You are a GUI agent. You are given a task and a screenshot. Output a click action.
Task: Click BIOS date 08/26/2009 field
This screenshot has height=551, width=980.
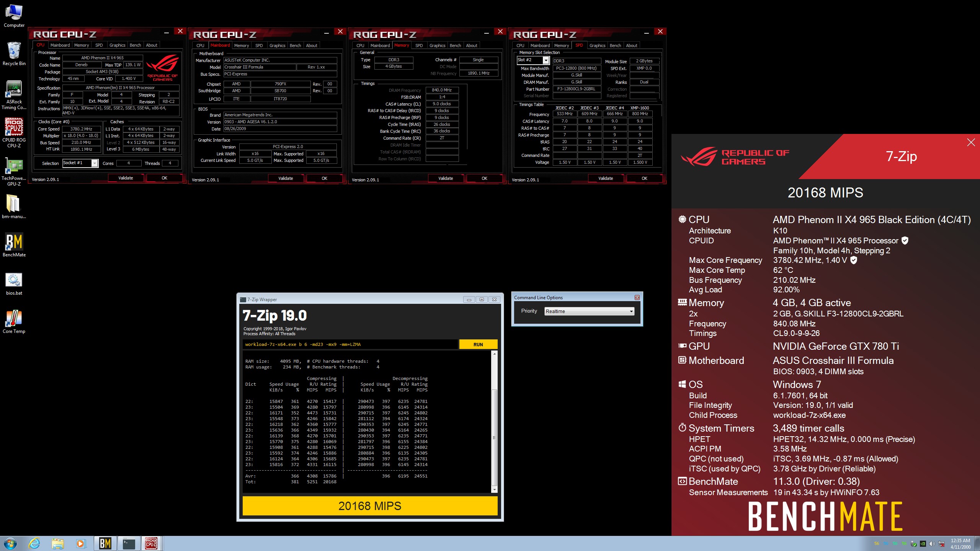[280, 129]
